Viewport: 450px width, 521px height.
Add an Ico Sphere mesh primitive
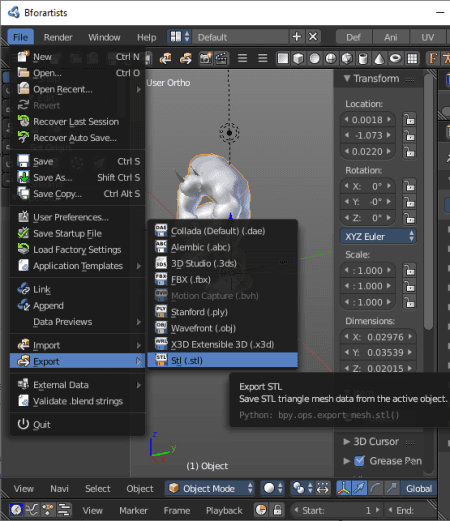point(347,59)
